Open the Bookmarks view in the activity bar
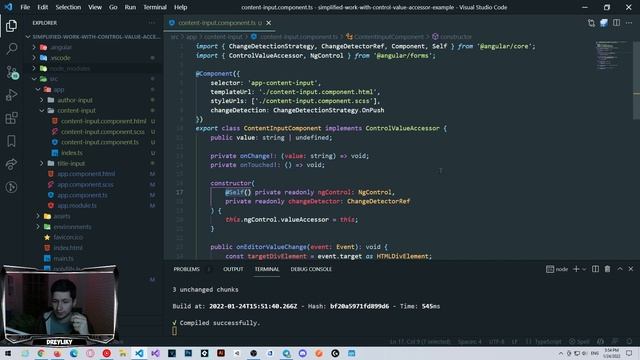The height and width of the screenshot is (360, 640). click(x=11, y=141)
